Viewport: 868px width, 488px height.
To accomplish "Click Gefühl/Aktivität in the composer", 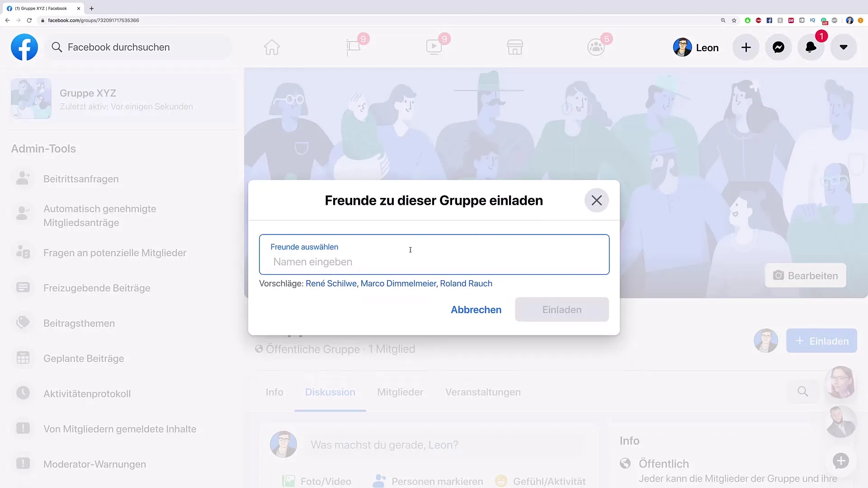I will coord(540,481).
